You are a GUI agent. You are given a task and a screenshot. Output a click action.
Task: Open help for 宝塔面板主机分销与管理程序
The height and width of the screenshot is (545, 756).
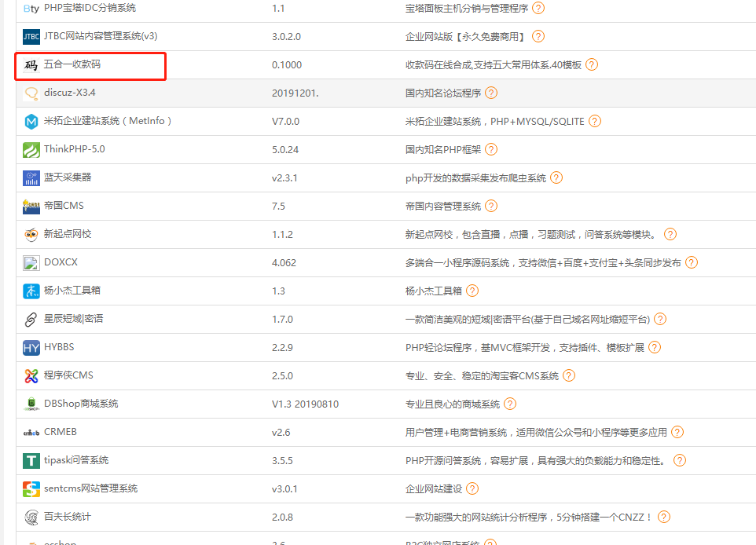538,8
